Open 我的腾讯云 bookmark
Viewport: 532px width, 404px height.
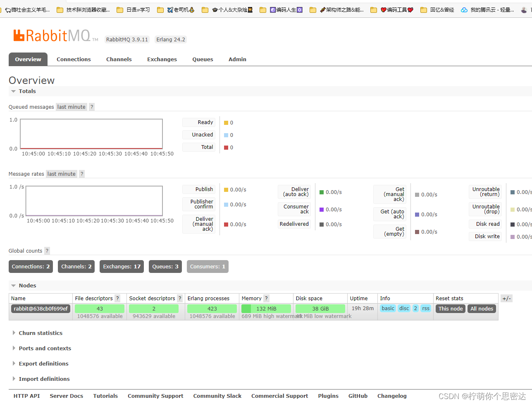[x=487, y=10]
